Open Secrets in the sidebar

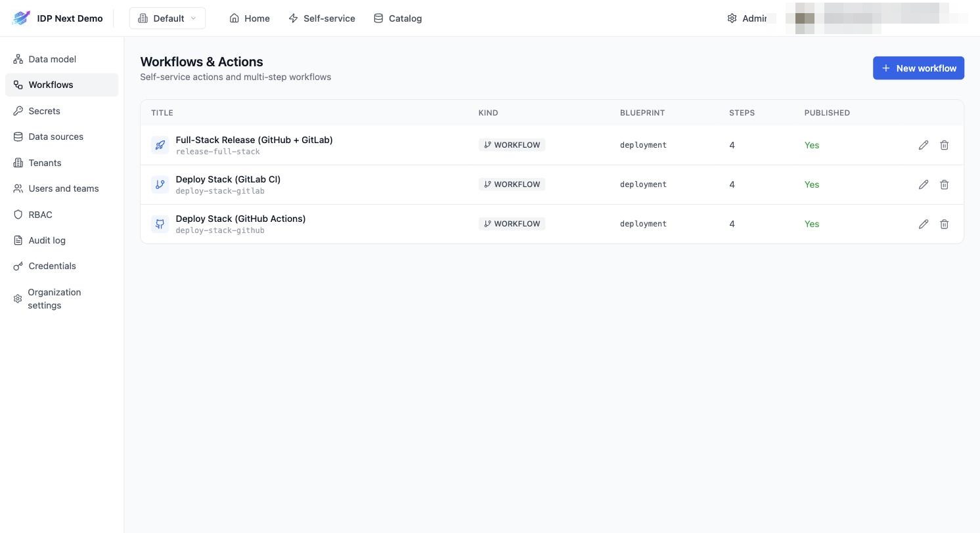click(62, 111)
